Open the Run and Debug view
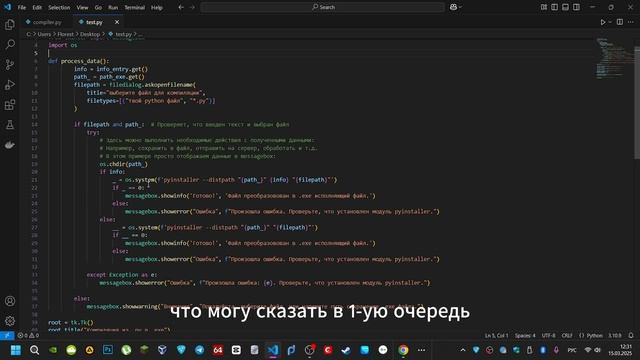The width and height of the screenshot is (640, 360). click(10, 84)
